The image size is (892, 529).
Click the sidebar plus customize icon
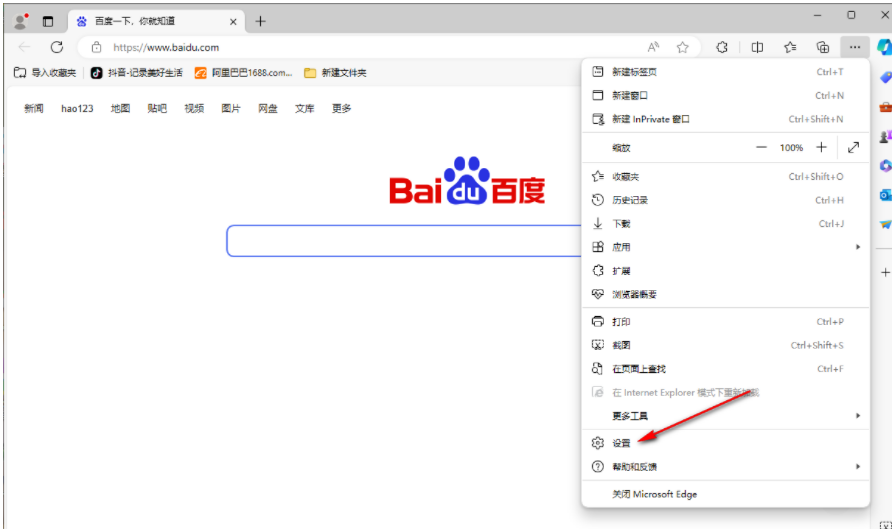coord(885,272)
